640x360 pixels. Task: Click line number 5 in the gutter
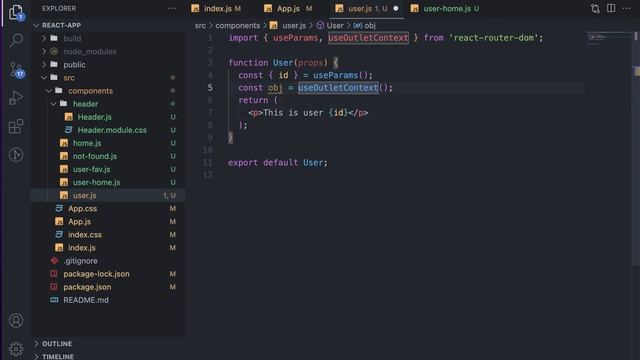(210, 88)
